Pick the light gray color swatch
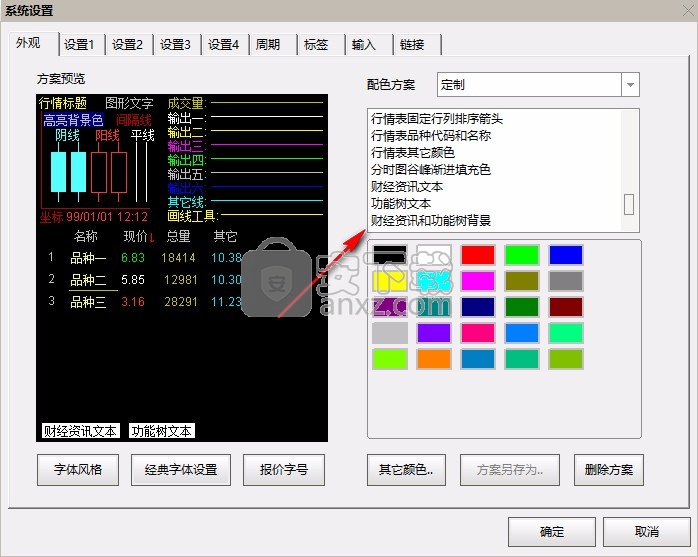This screenshot has height=557, width=698. point(390,333)
